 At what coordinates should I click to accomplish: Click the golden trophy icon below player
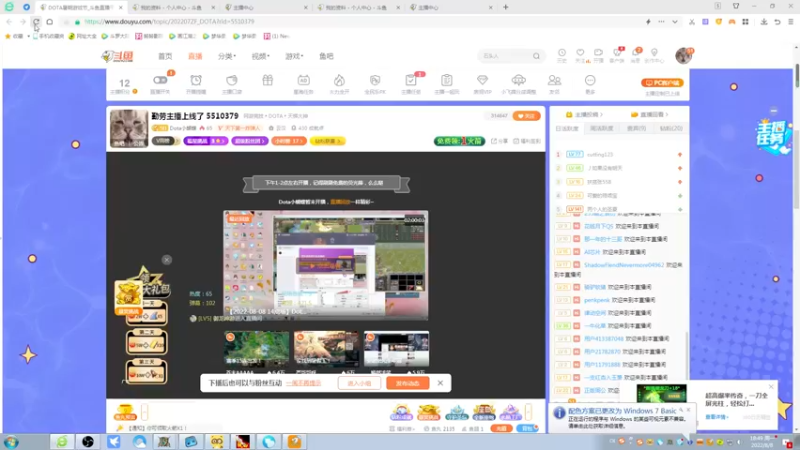coord(125,412)
